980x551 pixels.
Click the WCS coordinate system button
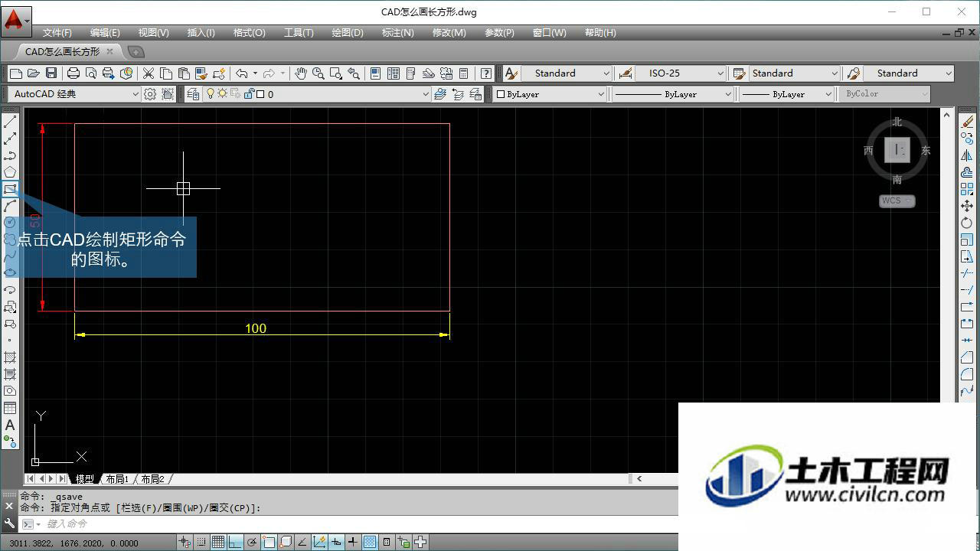897,201
